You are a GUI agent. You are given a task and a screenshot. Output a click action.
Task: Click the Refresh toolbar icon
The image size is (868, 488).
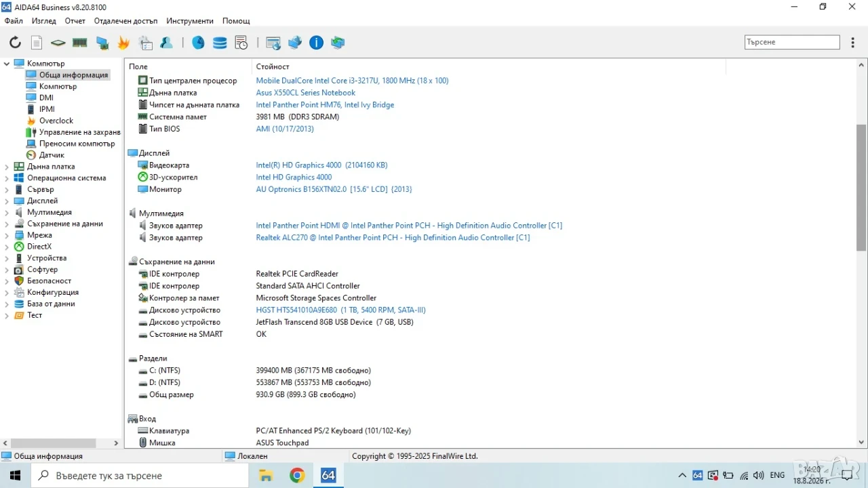15,43
